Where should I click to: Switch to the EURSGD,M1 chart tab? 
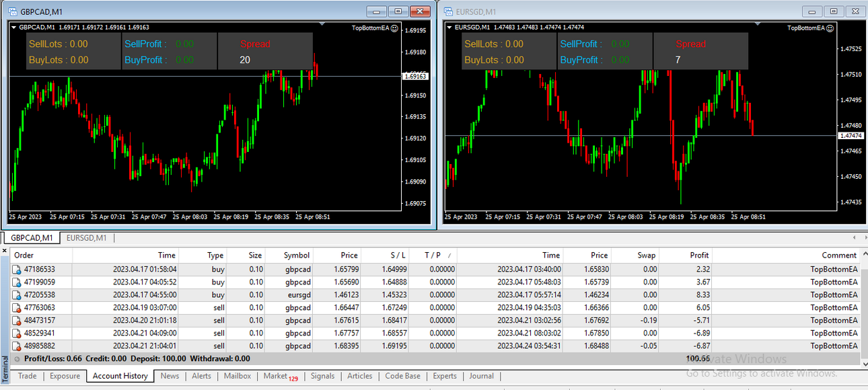(86, 238)
